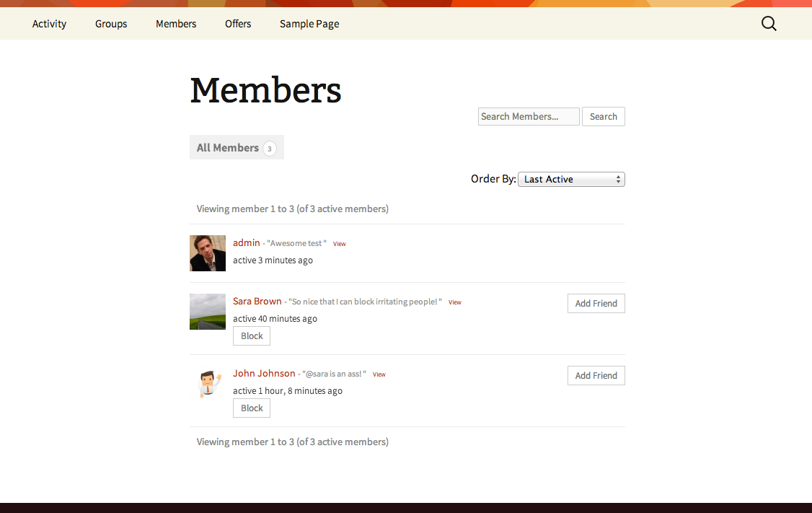Block Sara Brown
The image size is (812, 513).
252,336
